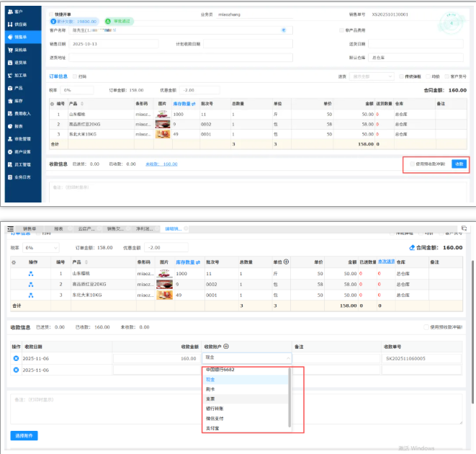Check the 快捷开单 checkbox
This screenshot has height=454, width=476.
pos(51,14)
